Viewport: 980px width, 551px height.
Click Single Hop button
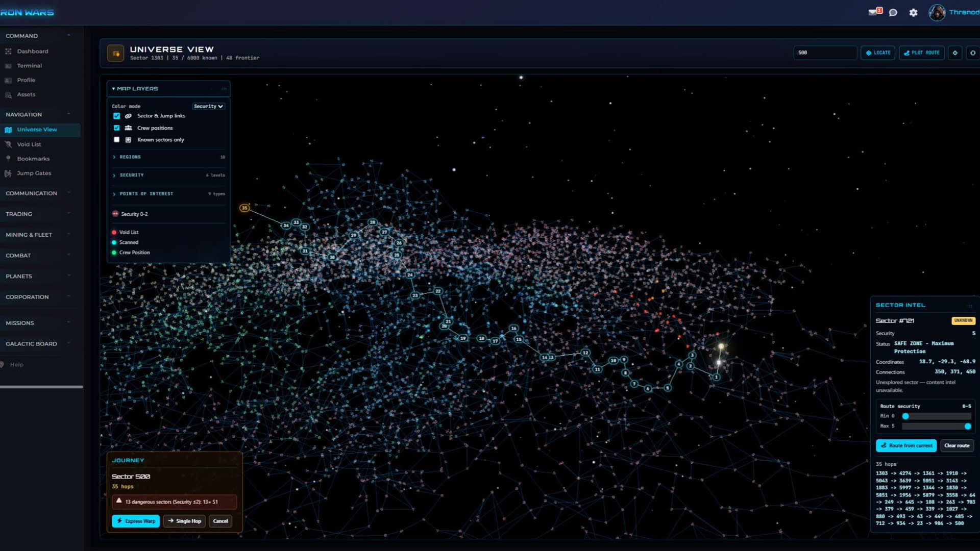[184, 521]
